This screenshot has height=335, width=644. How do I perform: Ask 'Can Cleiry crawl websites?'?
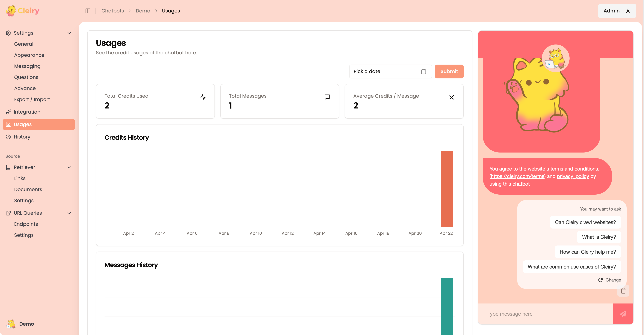pyautogui.click(x=585, y=222)
